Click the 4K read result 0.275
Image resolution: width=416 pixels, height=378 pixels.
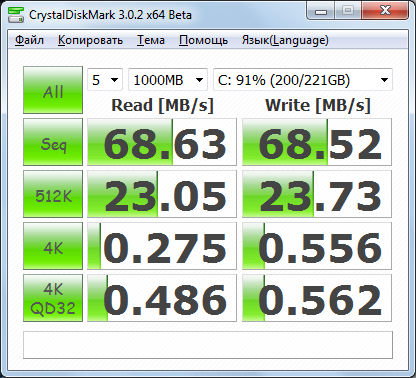(162, 246)
